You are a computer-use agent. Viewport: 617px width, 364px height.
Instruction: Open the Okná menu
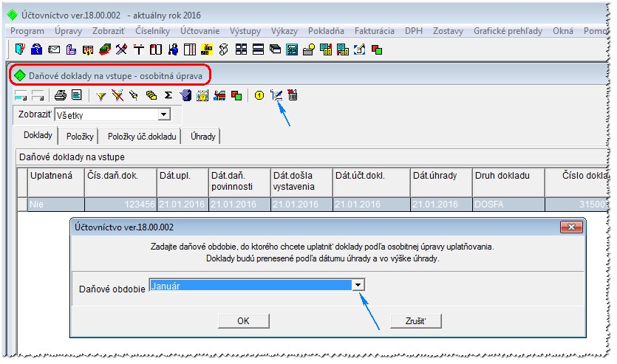[x=563, y=31]
